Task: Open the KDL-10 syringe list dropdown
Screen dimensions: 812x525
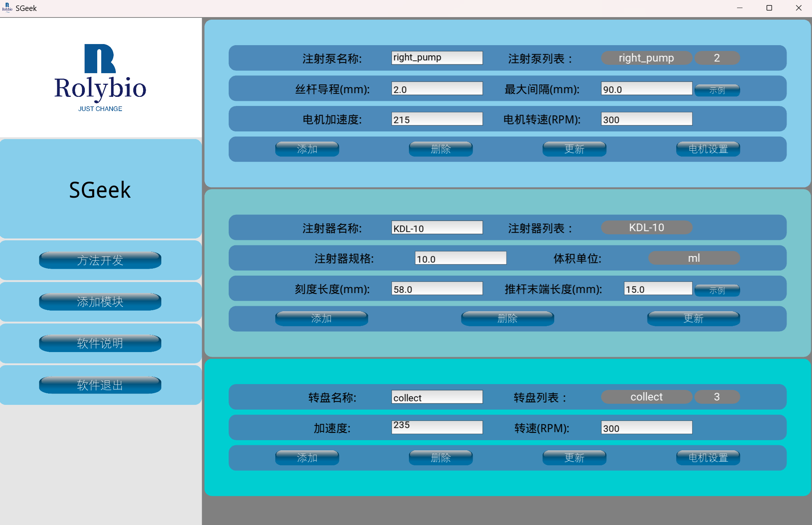Action: tap(646, 228)
